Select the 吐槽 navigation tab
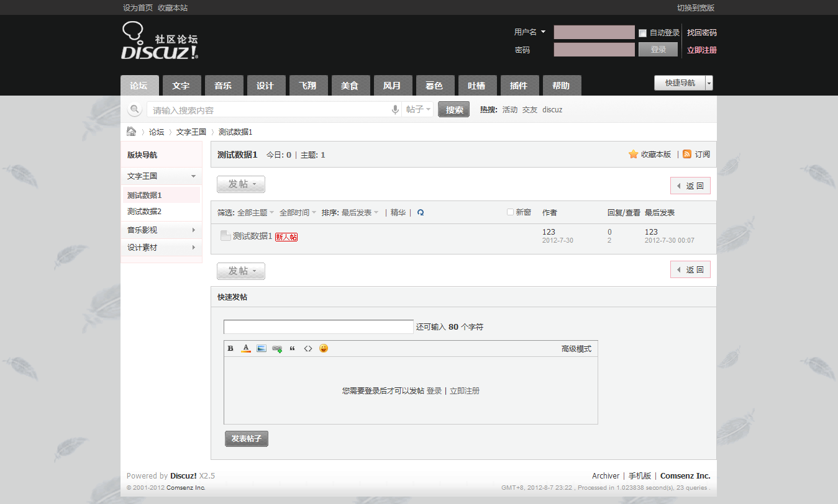This screenshot has width=838, height=504. click(476, 86)
